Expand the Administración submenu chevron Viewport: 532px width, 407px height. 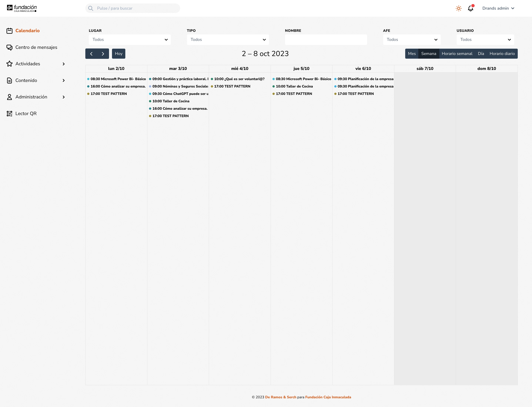(64, 97)
